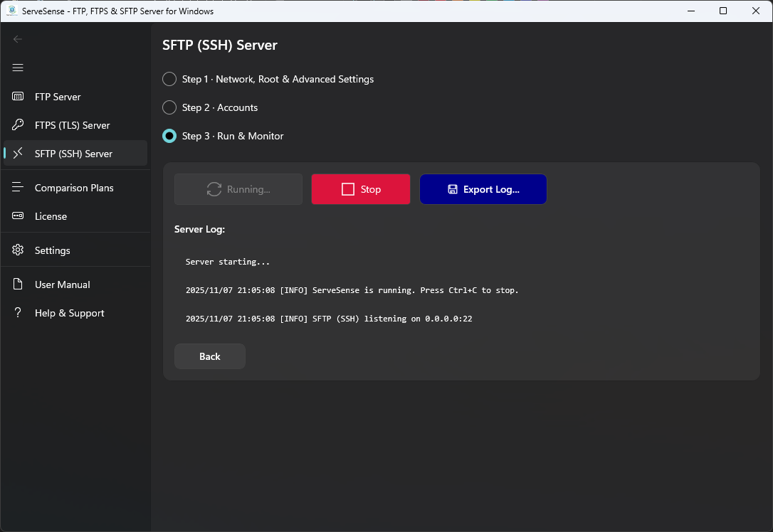Click the square stop icon

click(x=348, y=189)
